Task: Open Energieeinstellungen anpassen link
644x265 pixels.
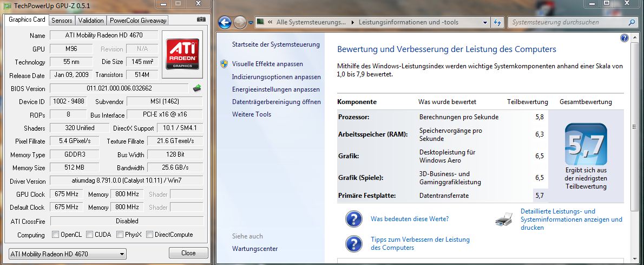Action: [275, 89]
